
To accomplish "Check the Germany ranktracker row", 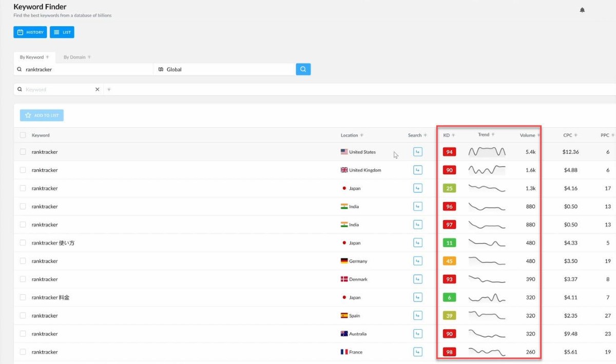I will tap(23, 261).
